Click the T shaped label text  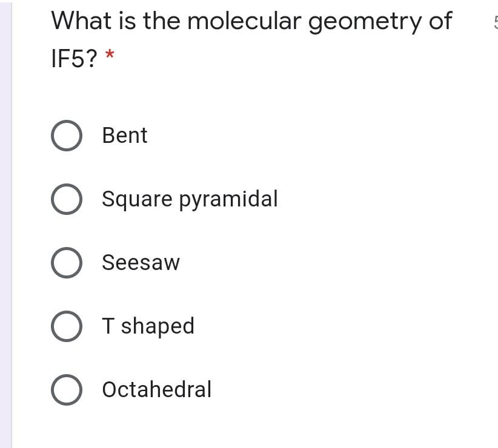coord(148,326)
